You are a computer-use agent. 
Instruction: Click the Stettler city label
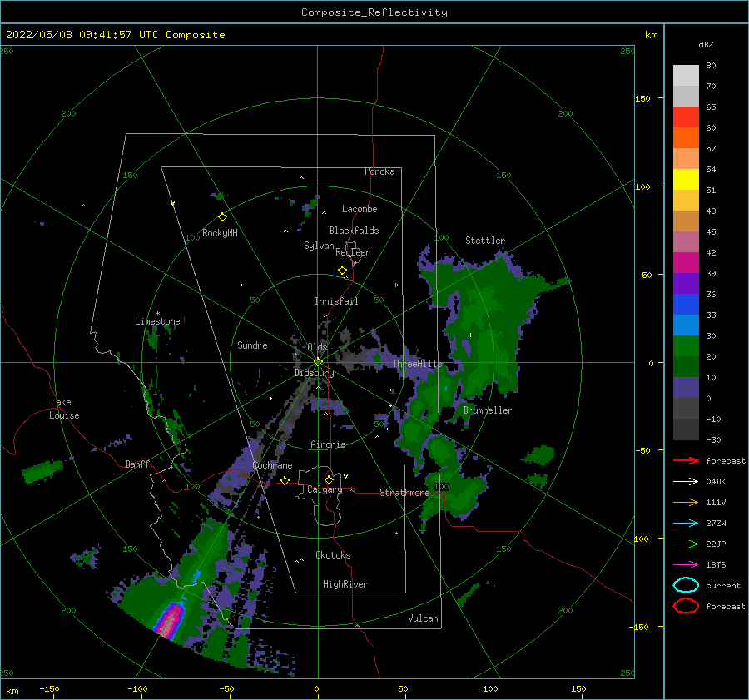pyautogui.click(x=485, y=241)
